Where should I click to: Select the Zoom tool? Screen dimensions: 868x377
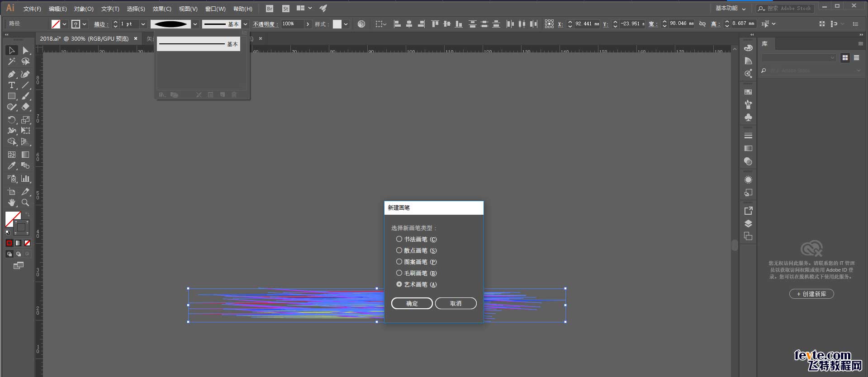tap(26, 203)
